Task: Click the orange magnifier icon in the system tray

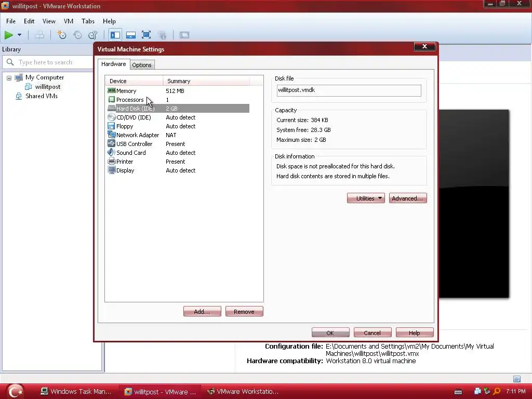Action: coord(497,392)
